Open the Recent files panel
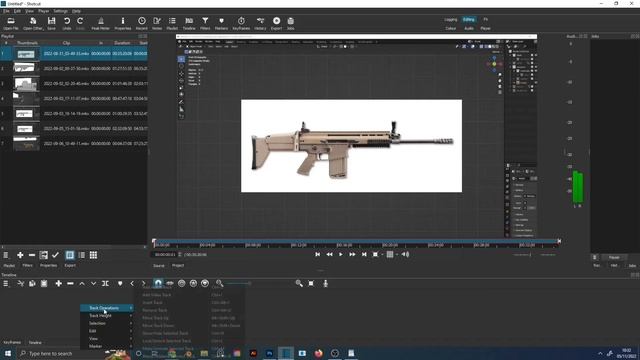640x360 pixels. (142, 23)
